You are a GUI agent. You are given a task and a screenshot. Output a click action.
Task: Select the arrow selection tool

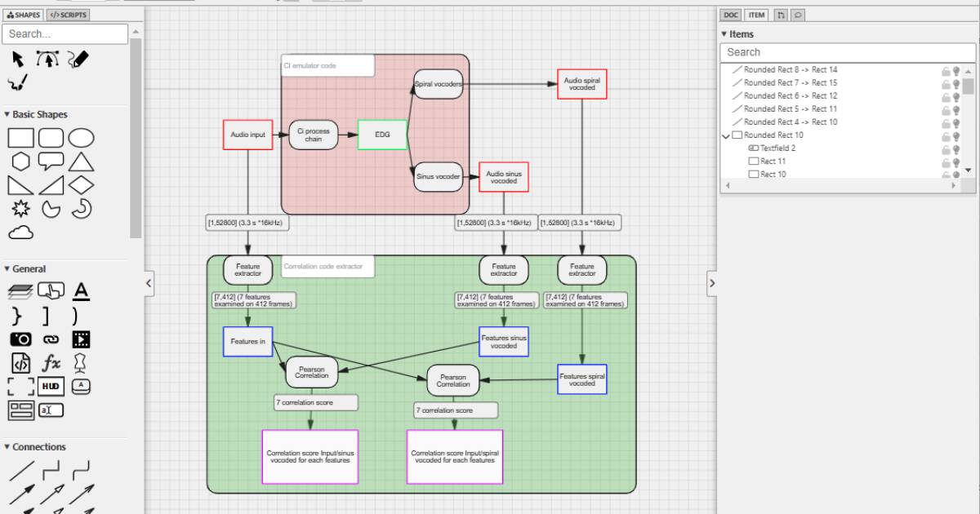(x=17, y=59)
